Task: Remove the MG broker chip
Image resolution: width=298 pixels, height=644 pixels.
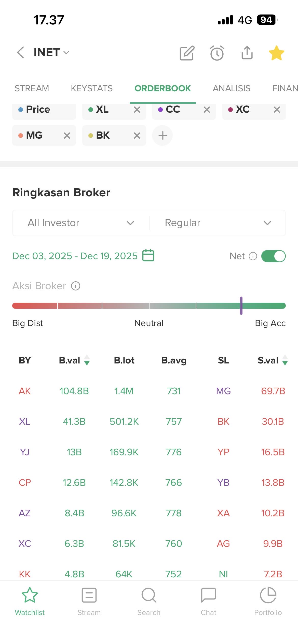Action: tap(67, 136)
